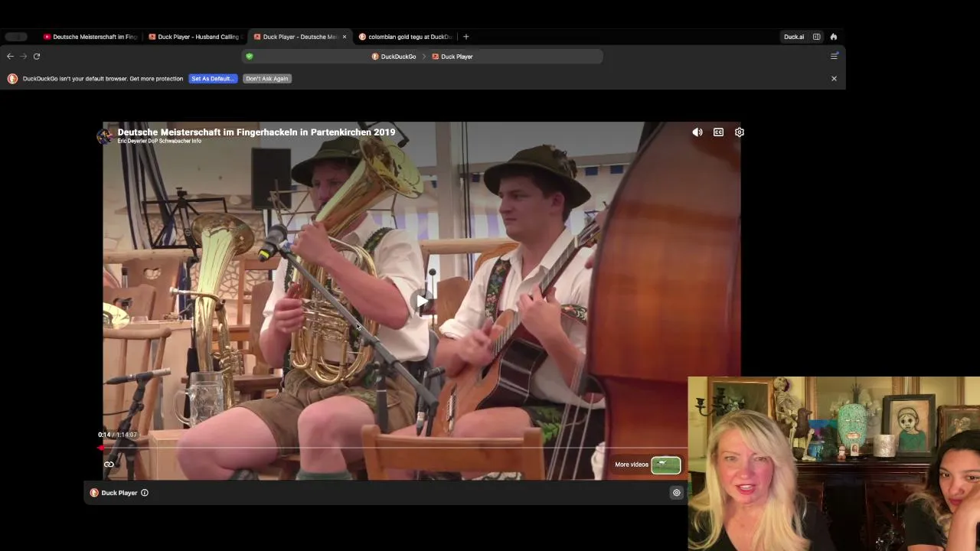Image resolution: width=980 pixels, height=551 pixels.
Task: Open the Duck.ai button
Action: (x=794, y=37)
